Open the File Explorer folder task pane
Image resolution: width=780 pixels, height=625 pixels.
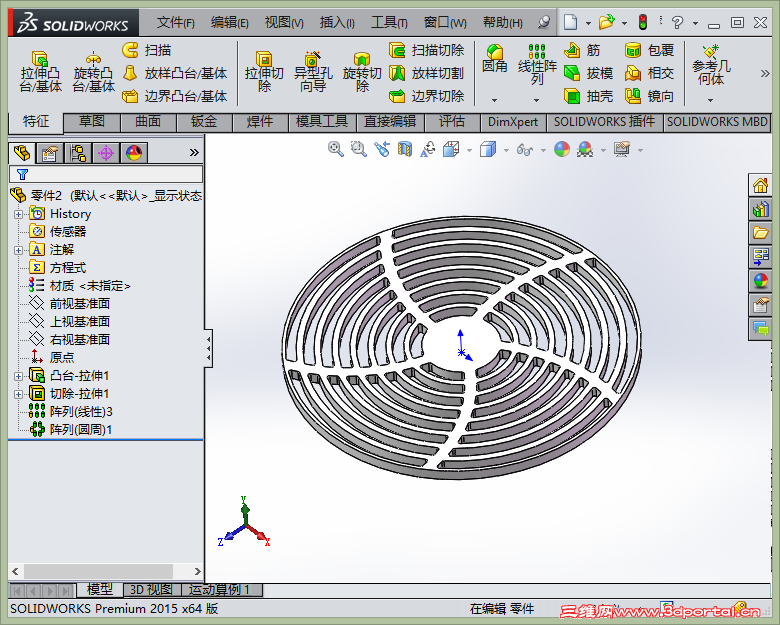[760, 232]
